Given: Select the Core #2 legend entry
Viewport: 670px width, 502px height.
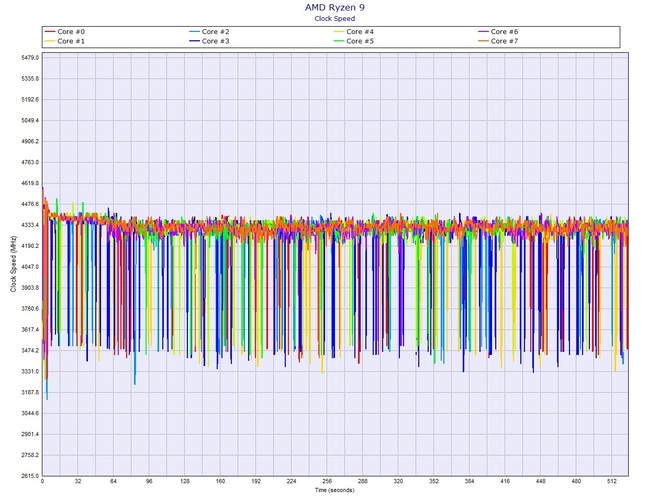Looking at the screenshot, I should click(209, 32).
